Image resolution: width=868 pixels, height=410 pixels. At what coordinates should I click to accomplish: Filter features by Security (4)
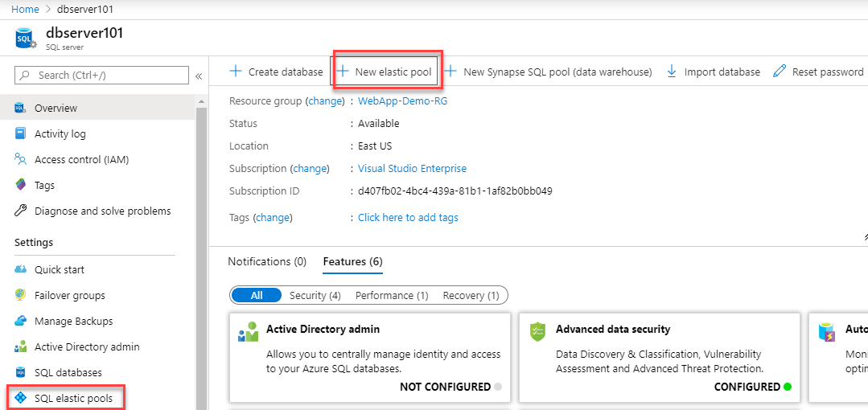point(315,296)
